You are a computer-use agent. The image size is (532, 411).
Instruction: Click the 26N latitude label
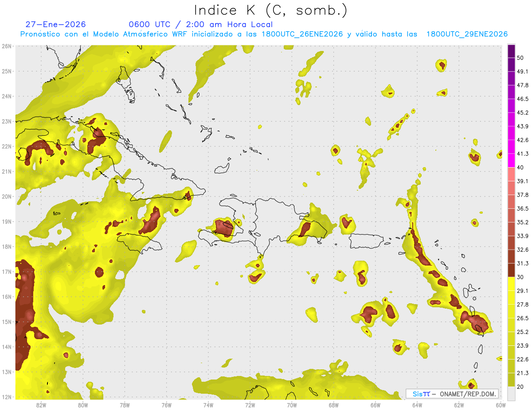pyautogui.click(x=7, y=46)
